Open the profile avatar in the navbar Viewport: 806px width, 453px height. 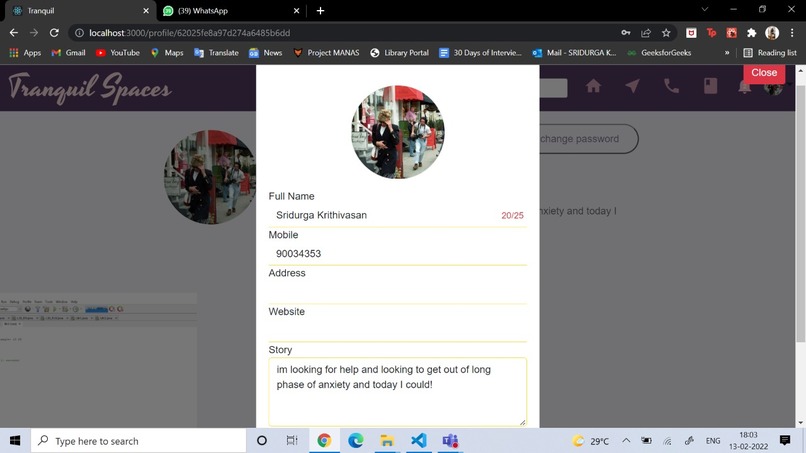(x=773, y=88)
